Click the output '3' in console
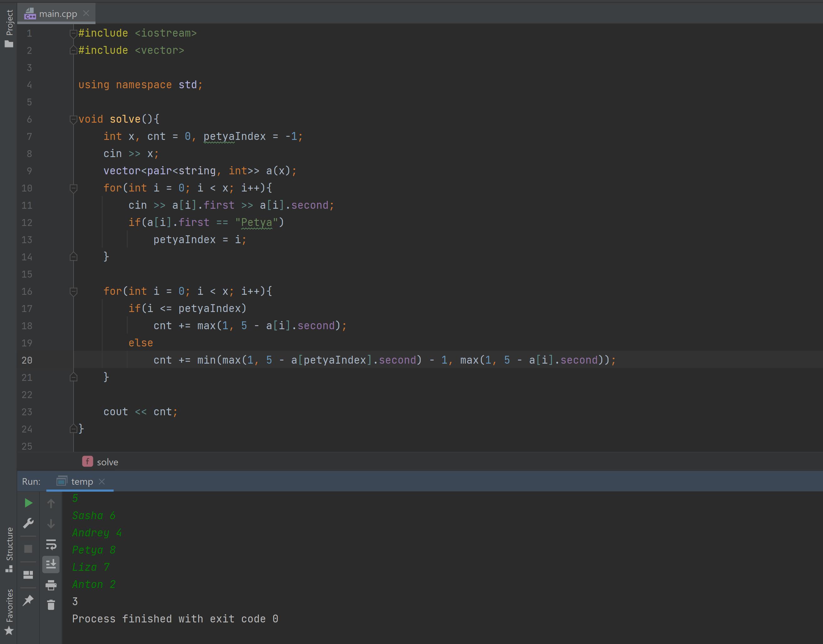This screenshot has width=823, height=644. pos(75,601)
